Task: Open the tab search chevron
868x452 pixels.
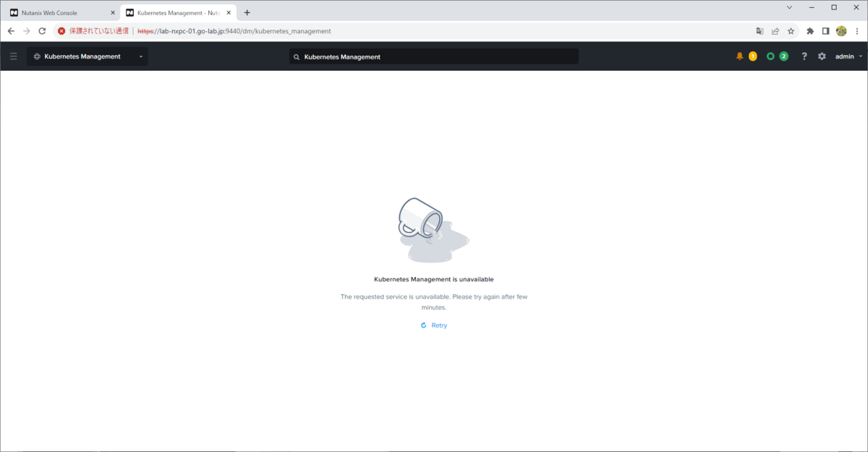Action: pyautogui.click(x=789, y=7)
